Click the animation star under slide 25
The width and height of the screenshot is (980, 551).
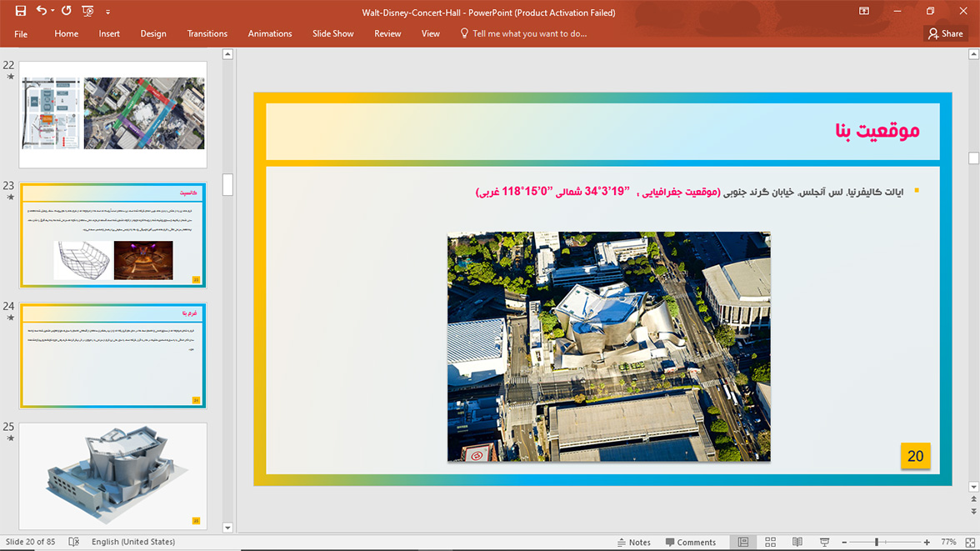pos(10,438)
